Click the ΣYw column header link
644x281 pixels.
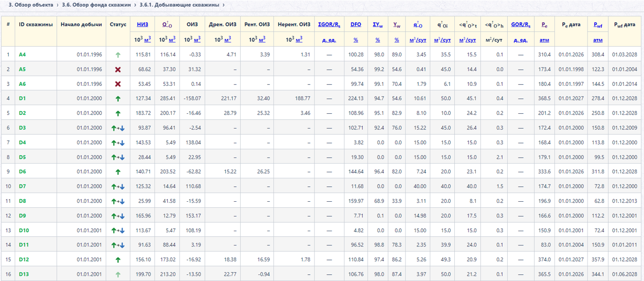[377, 24]
